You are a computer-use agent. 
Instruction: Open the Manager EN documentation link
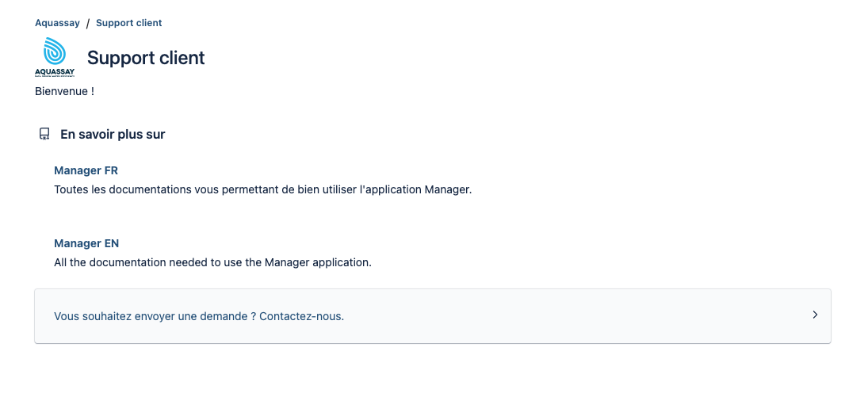pos(86,243)
